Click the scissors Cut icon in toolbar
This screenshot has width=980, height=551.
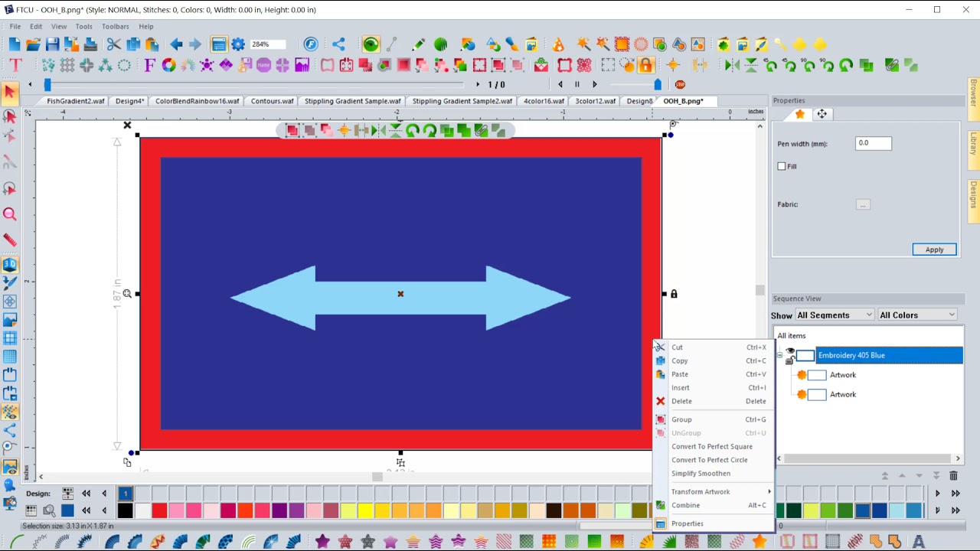click(113, 44)
